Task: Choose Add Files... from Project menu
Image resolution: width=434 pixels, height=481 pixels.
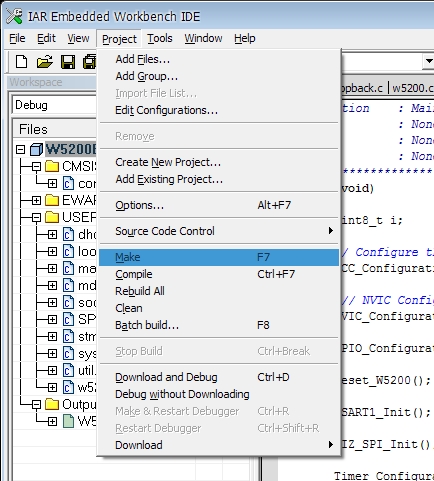Action: [219, 59]
